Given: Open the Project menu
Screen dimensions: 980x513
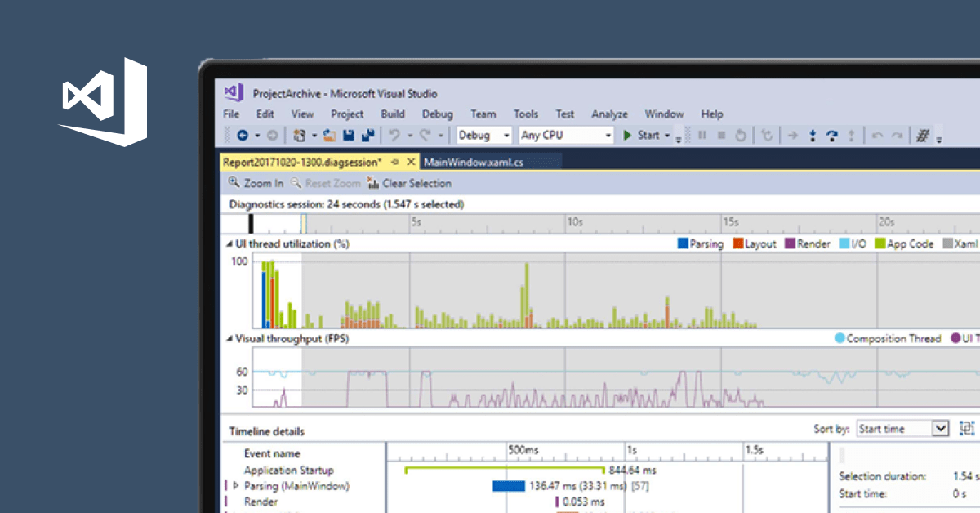Looking at the screenshot, I should pos(347,114).
